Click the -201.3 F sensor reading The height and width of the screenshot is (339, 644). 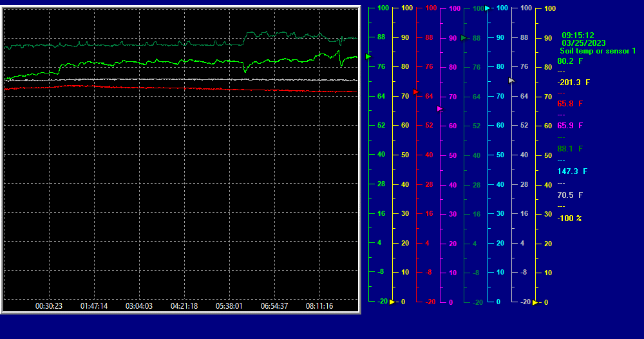point(573,82)
